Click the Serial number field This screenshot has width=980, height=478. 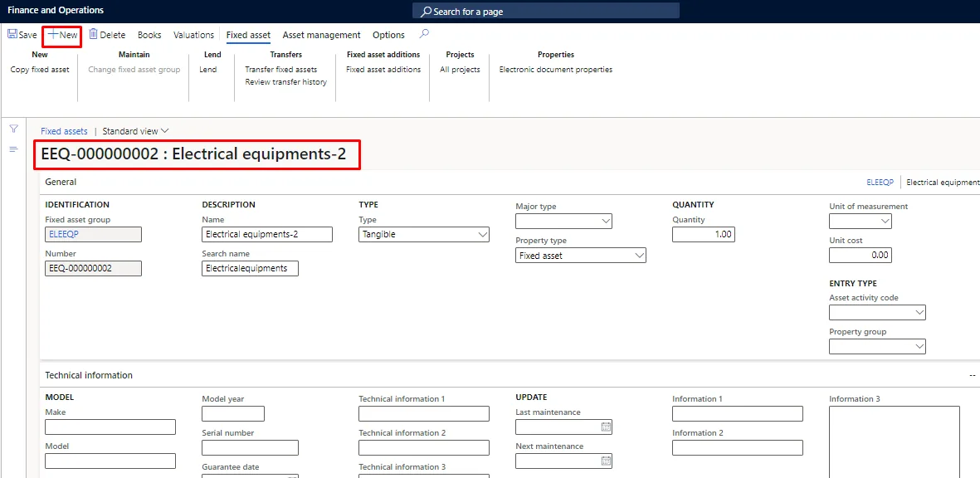coord(250,447)
